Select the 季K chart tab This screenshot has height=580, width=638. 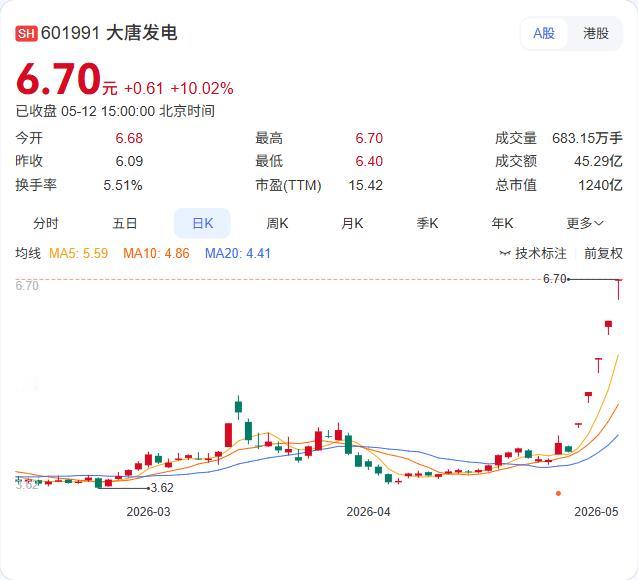pos(427,223)
